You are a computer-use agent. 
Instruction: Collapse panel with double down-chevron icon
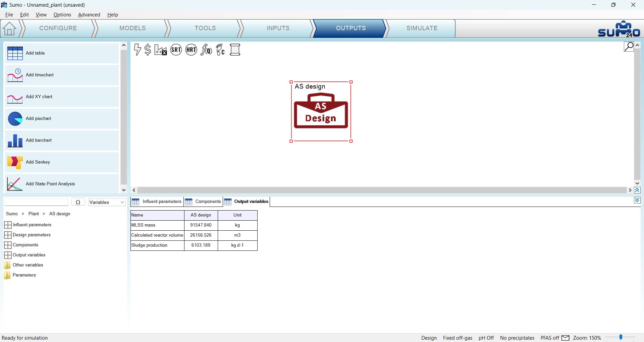pos(637,200)
